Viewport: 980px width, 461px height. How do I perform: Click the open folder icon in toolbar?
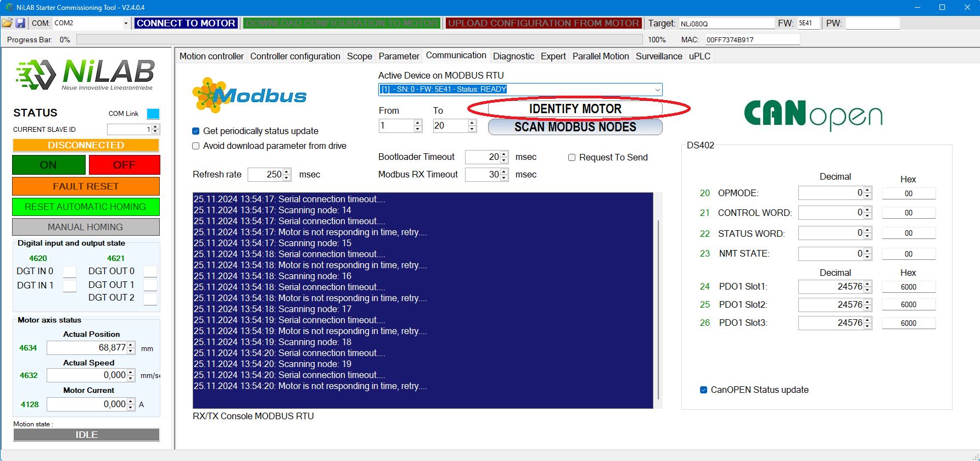(x=7, y=23)
